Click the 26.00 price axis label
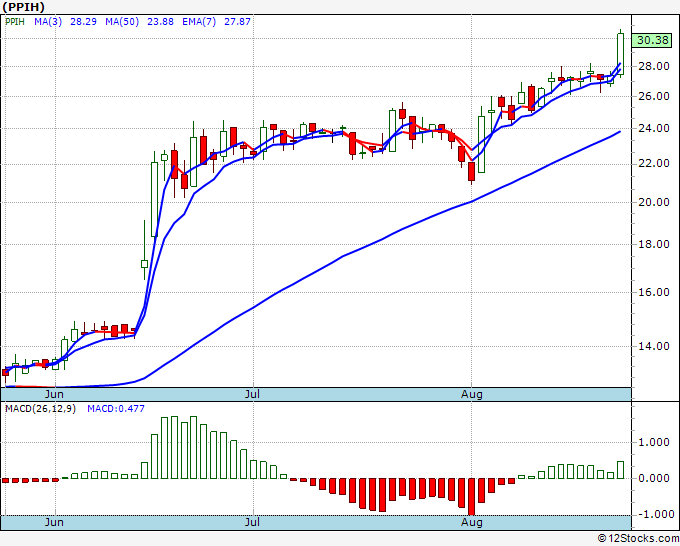Viewport: 680px width, 546px height. [653, 96]
